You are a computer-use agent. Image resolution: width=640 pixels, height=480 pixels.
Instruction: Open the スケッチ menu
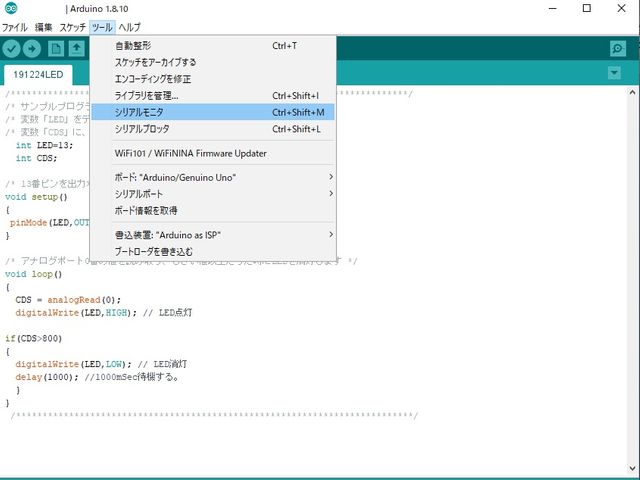(73, 27)
